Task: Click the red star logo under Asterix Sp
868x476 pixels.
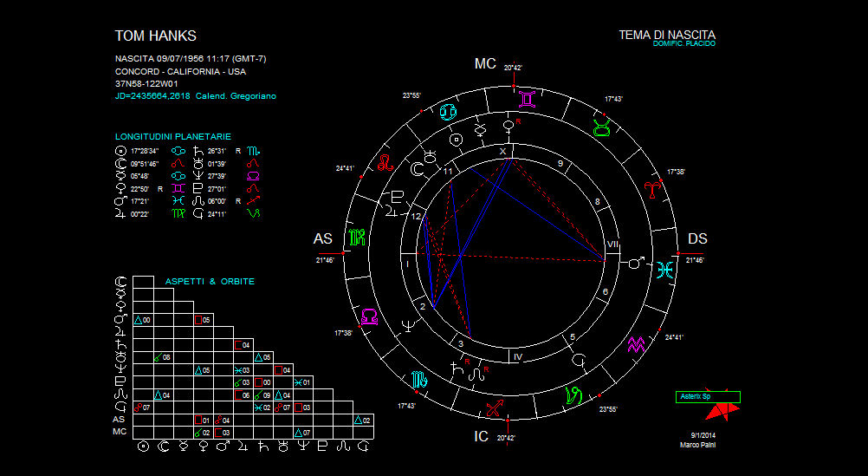Action: click(723, 411)
